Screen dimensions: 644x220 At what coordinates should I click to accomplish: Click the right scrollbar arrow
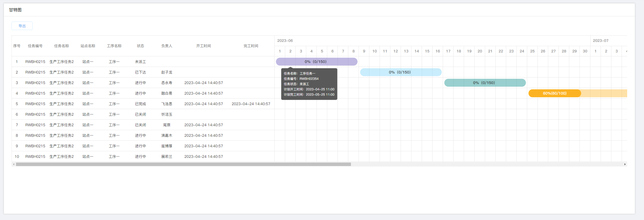pyautogui.click(x=625, y=164)
